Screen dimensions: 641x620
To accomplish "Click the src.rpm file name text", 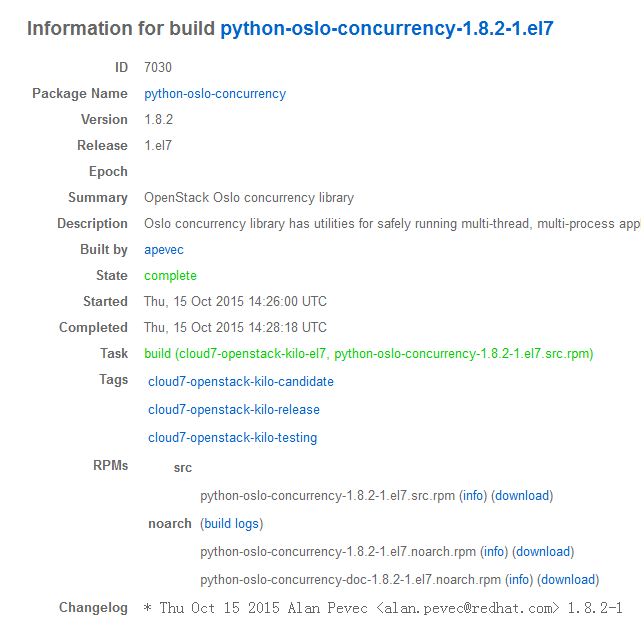I will [327, 496].
